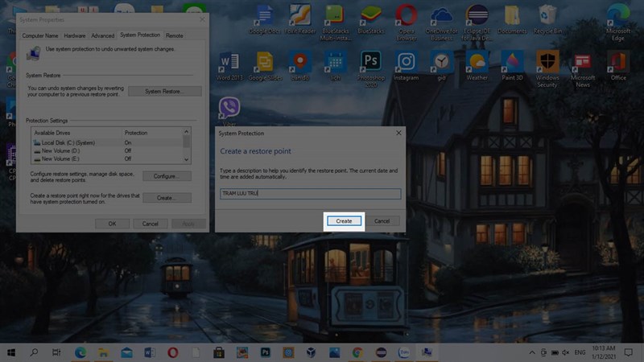Open Paint 3D desktop icon
644x362 pixels.
click(x=512, y=66)
